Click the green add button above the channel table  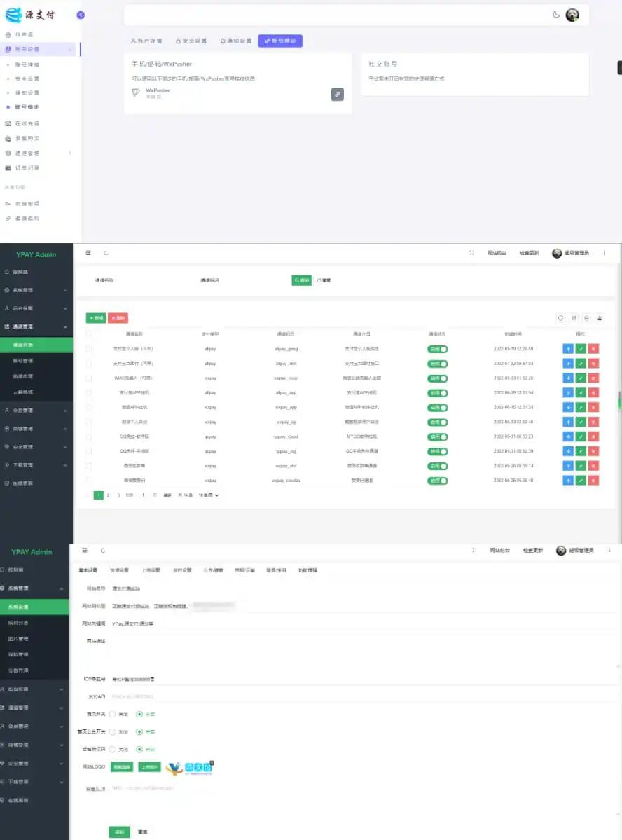click(x=96, y=318)
